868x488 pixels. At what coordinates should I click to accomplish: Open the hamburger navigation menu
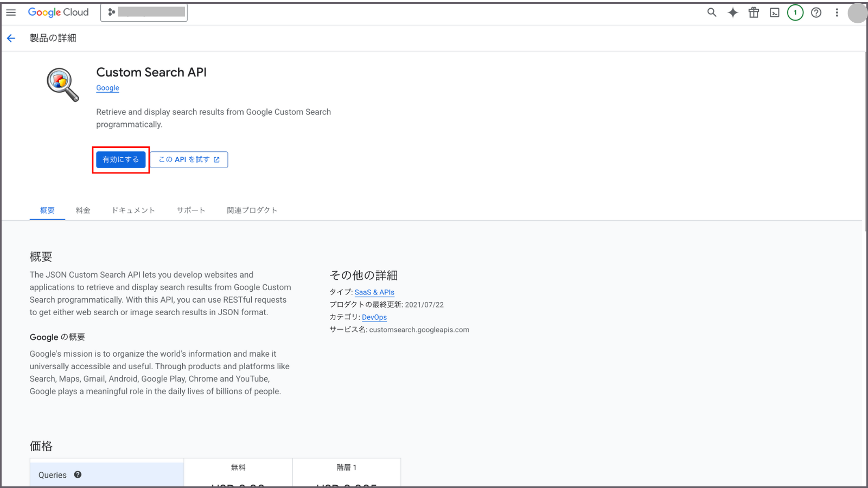click(11, 12)
